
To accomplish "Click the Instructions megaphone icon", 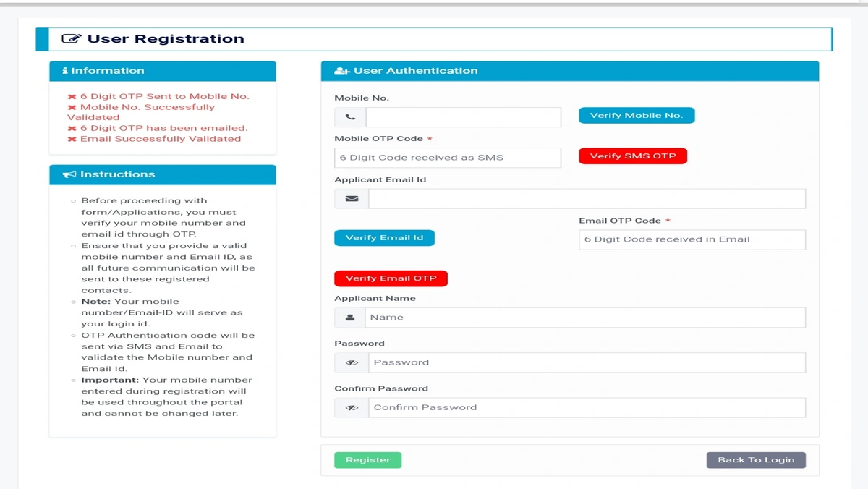I will pos(69,175).
